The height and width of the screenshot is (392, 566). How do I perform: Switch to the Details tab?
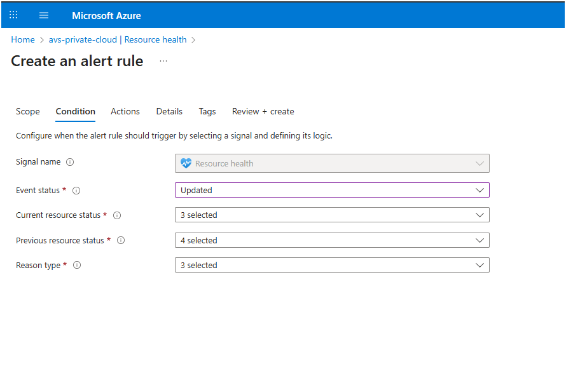(169, 111)
